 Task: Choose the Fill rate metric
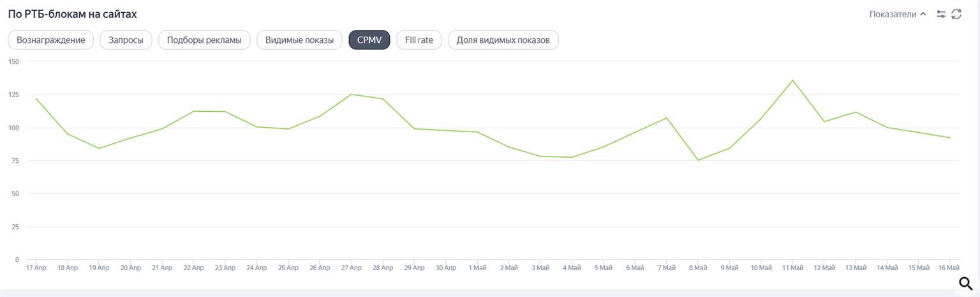coord(419,40)
